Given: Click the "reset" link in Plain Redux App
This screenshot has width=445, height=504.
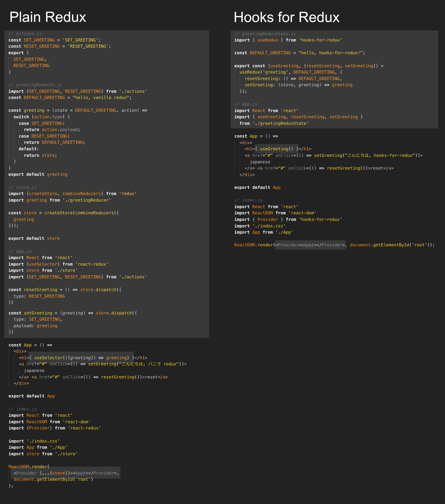Looking at the screenshot, I should pyautogui.click(x=151, y=377).
